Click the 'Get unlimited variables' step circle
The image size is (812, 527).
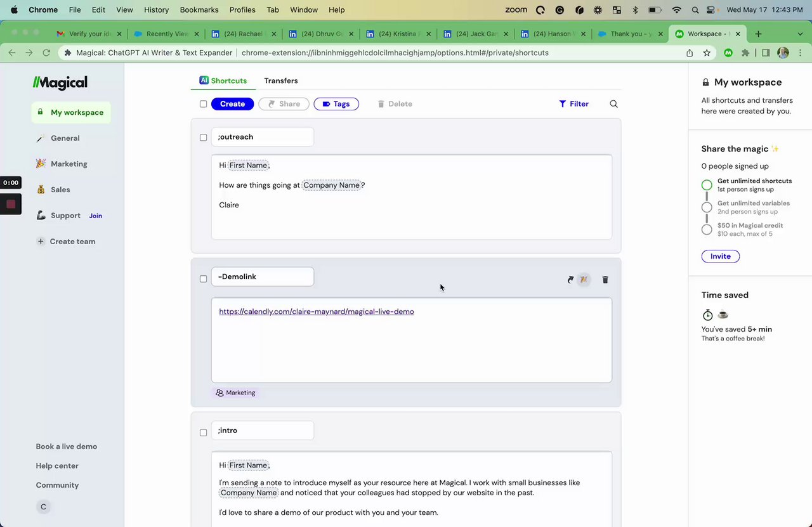pos(707,207)
